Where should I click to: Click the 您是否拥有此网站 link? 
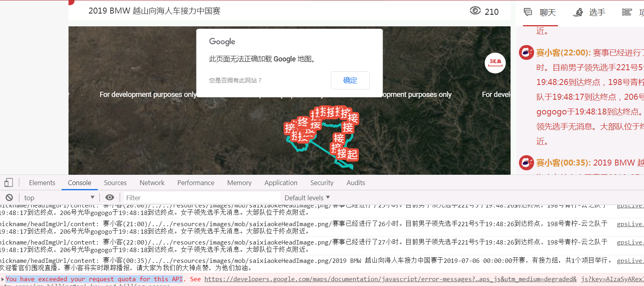click(235, 80)
